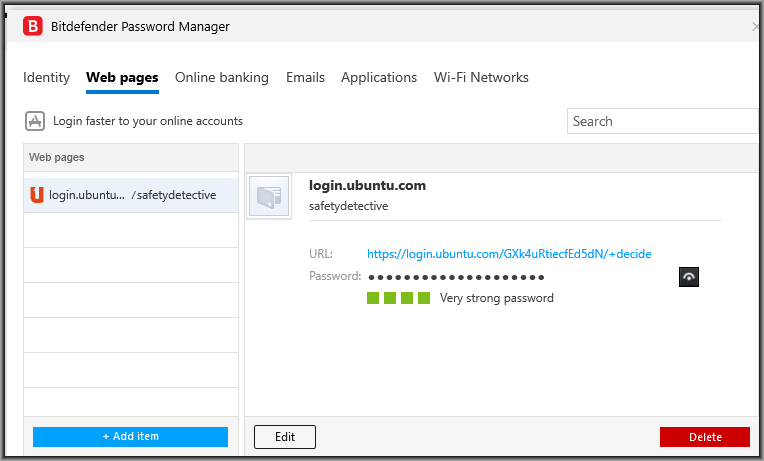Switch to Wi-Fi Networks tab
The width and height of the screenshot is (764, 461).
click(481, 77)
